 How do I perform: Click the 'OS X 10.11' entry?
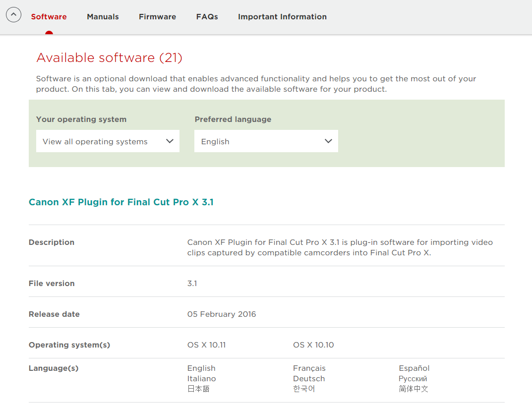coord(206,345)
